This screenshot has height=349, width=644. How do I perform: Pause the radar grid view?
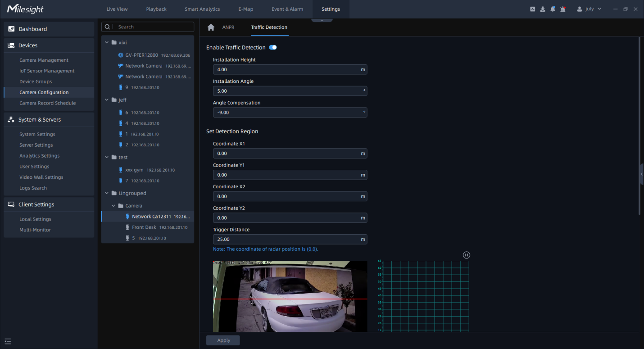pyautogui.click(x=467, y=255)
